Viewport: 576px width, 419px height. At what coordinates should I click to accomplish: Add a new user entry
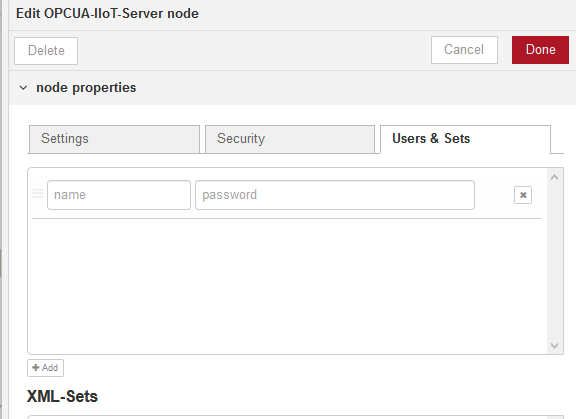(x=46, y=368)
